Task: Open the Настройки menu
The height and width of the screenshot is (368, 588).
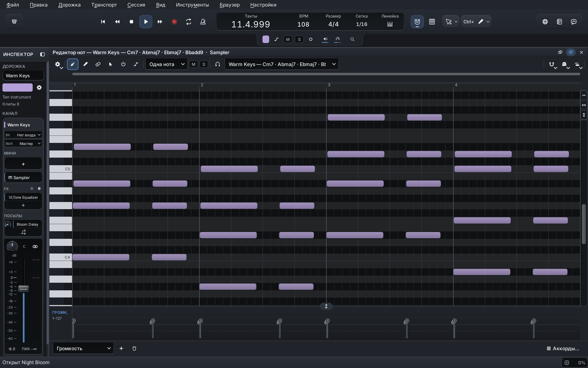Action: (x=263, y=5)
